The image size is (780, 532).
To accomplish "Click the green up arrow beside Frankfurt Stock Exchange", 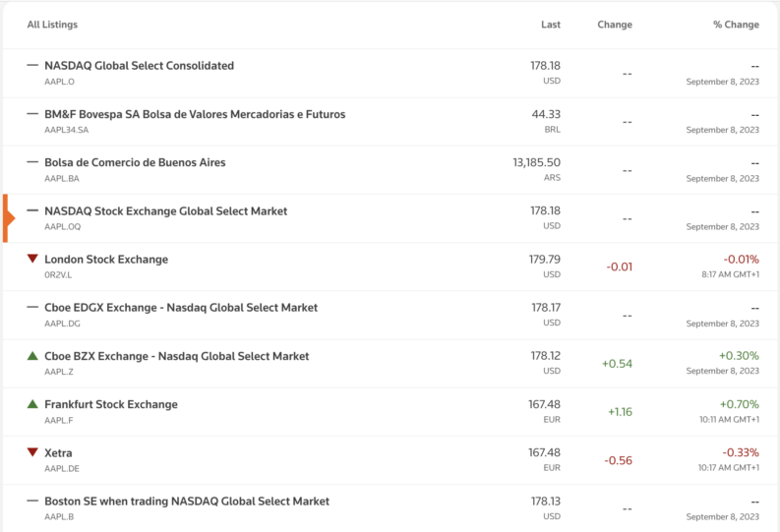I will click(32, 404).
